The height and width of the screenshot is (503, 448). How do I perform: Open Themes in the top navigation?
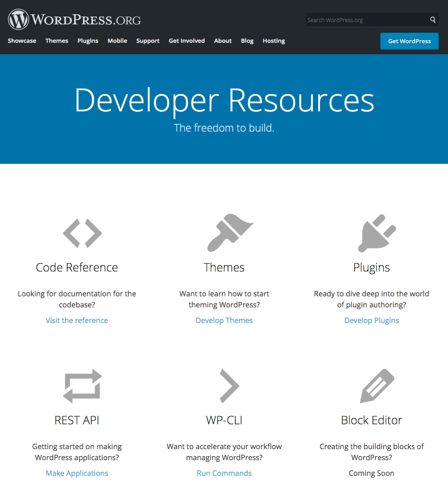coord(57,41)
